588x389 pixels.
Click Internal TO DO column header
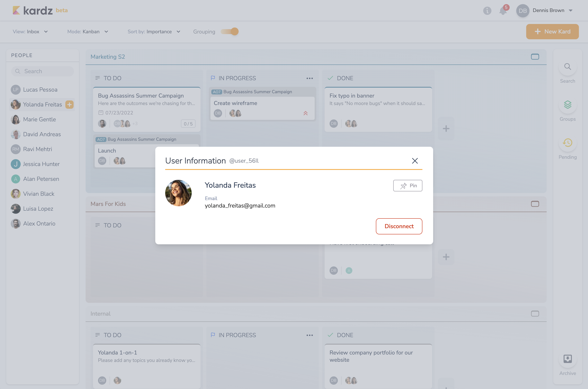(x=108, y=335)
